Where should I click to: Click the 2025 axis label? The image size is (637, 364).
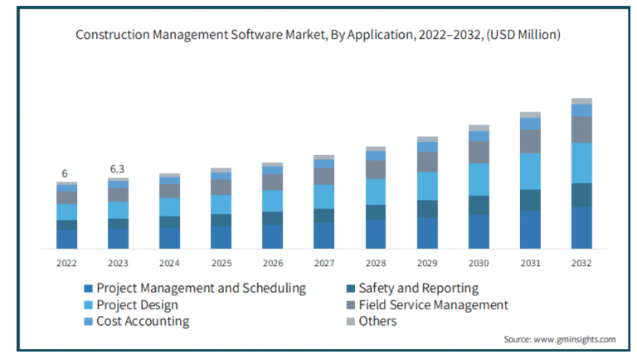221,263
